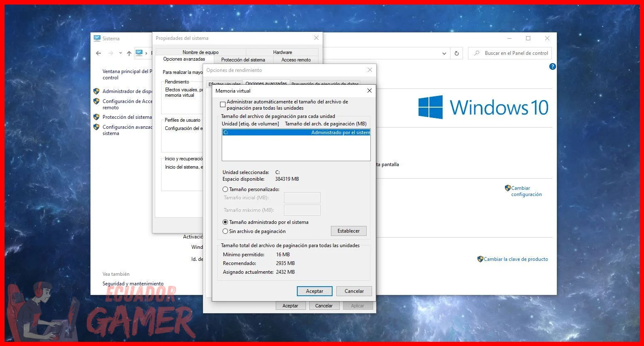Open the Hardware tab in Propiedades del sistema

[x=282, y=52]
